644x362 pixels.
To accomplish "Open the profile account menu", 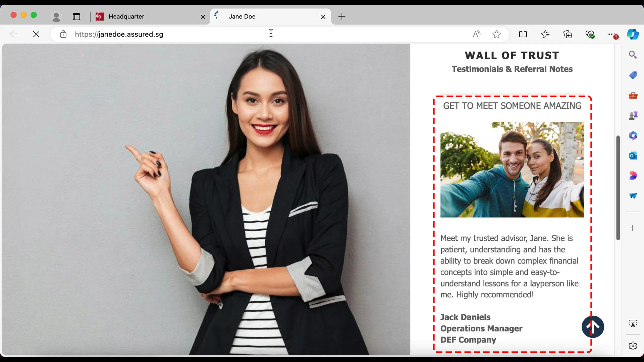I will [56, 16].
